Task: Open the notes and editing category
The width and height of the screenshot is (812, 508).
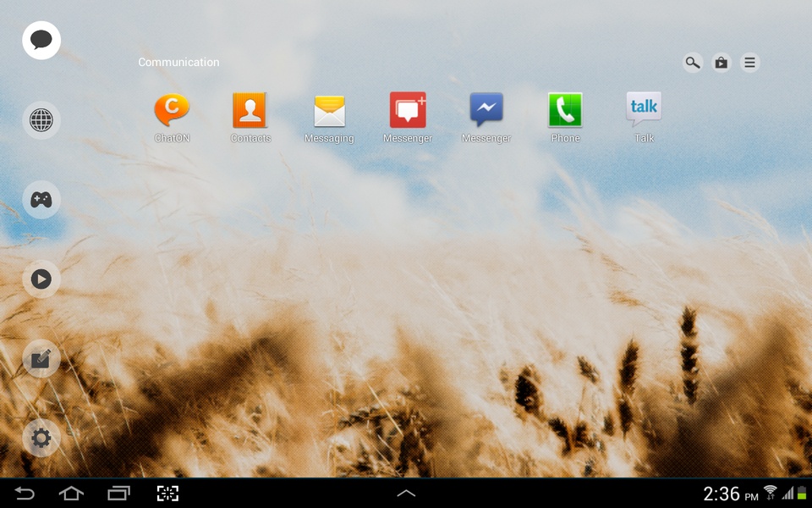Action: [41, 359]
